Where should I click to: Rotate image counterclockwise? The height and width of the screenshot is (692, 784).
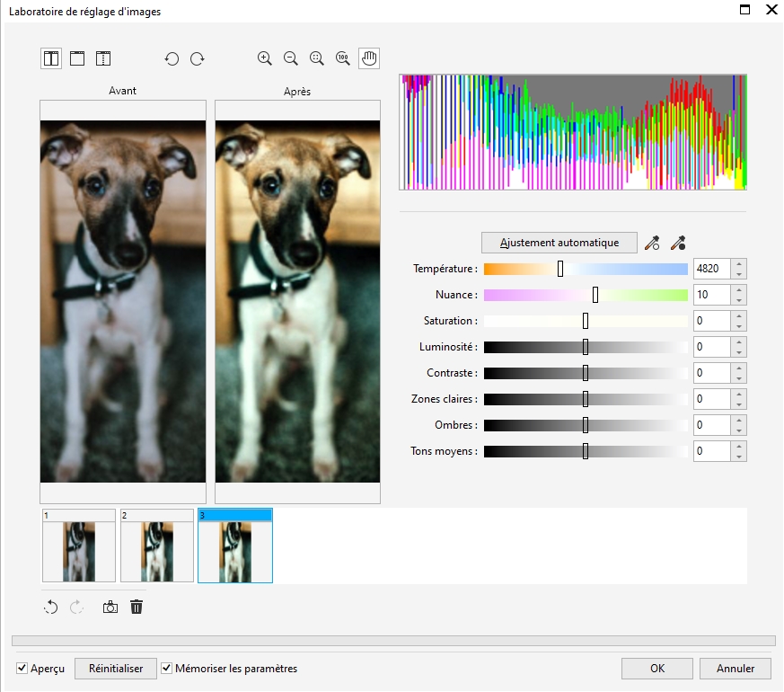172,58
